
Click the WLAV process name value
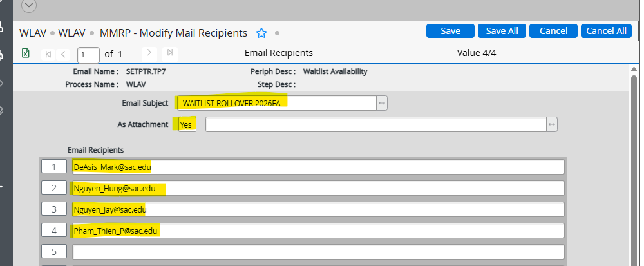[137, 84]
